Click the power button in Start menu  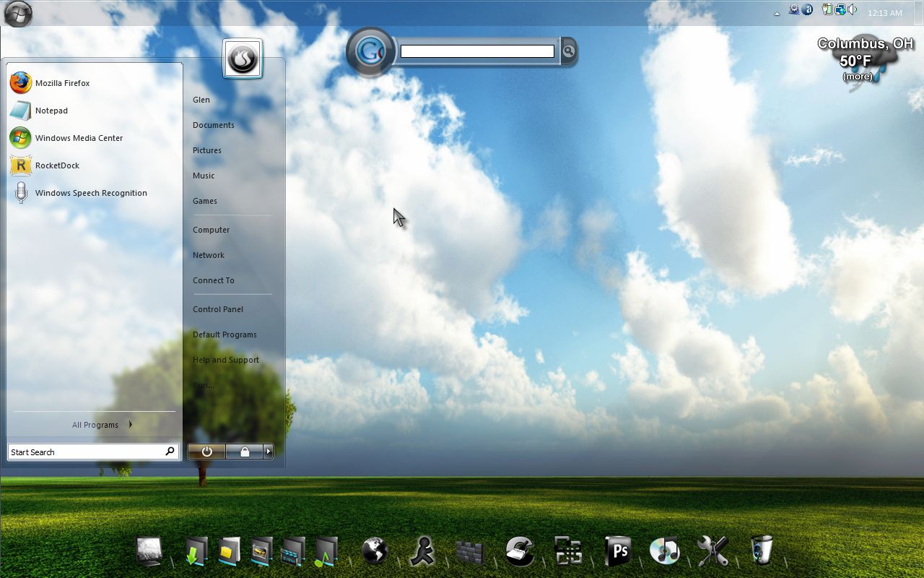[x=206, y=452]
